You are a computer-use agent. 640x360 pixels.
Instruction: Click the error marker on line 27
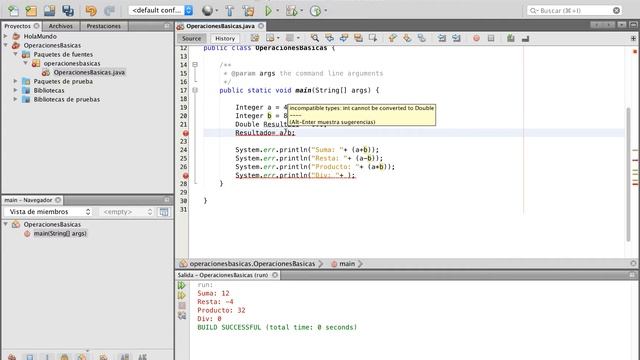click(185, 176)
